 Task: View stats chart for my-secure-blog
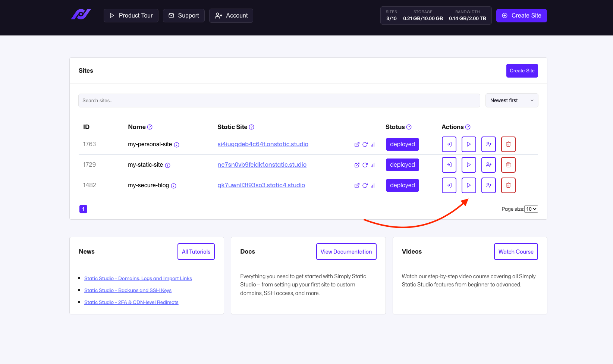click(372, 186)
